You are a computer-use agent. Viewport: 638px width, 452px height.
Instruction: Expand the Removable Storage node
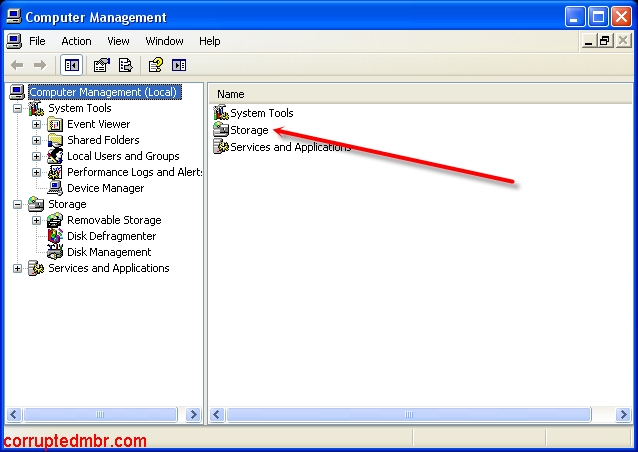click(x=37, y=220)
